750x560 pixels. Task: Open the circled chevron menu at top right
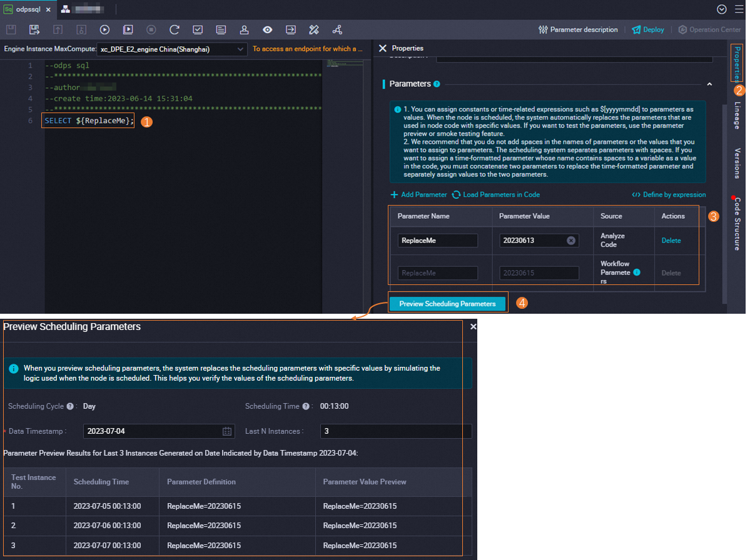[722, 9]
